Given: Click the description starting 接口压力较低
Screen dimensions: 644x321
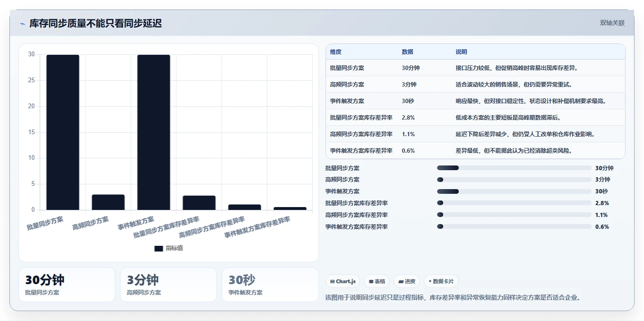Looking at the screenshot, I should pos(517,68).
